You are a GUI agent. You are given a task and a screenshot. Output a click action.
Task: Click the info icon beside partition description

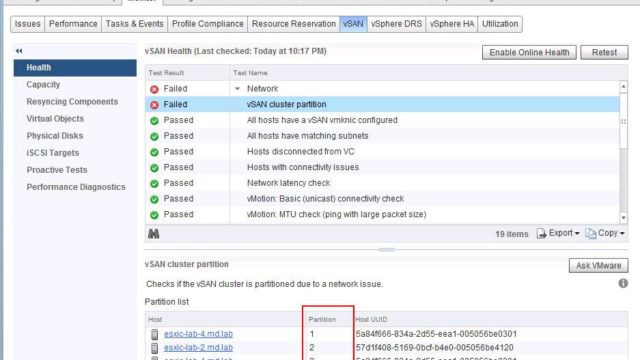tap(623, 283)
